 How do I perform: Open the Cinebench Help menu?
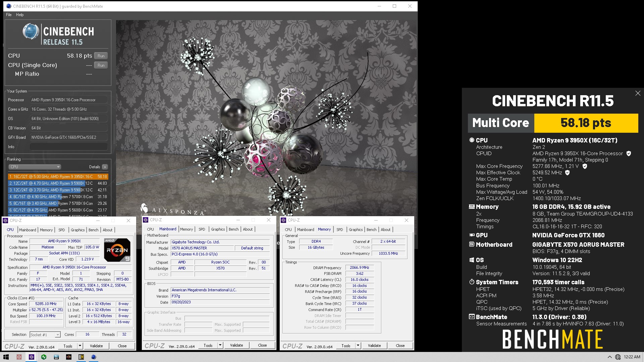pyautogui.click(x=20, y=15)
